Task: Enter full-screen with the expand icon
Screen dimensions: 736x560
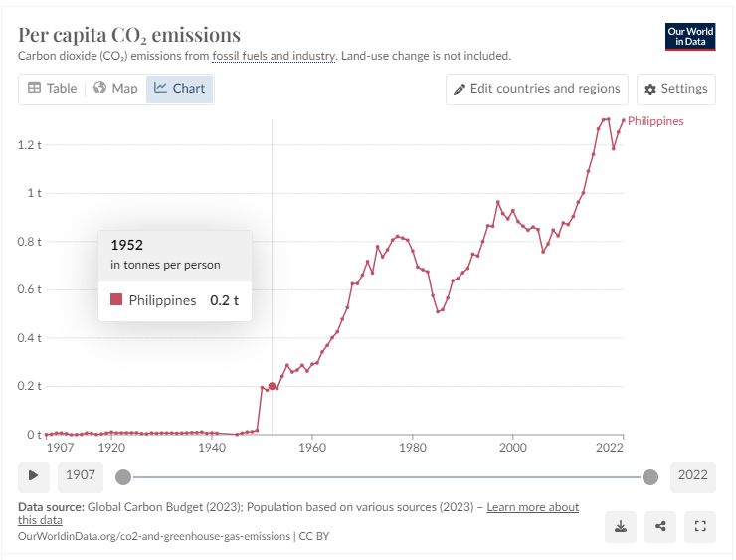Action: [700, 526]
